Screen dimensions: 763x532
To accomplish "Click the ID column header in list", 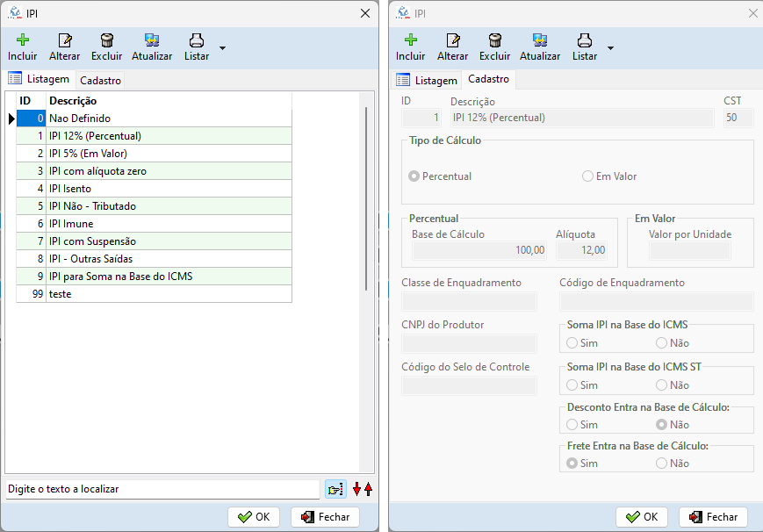I will pos(31,101).
